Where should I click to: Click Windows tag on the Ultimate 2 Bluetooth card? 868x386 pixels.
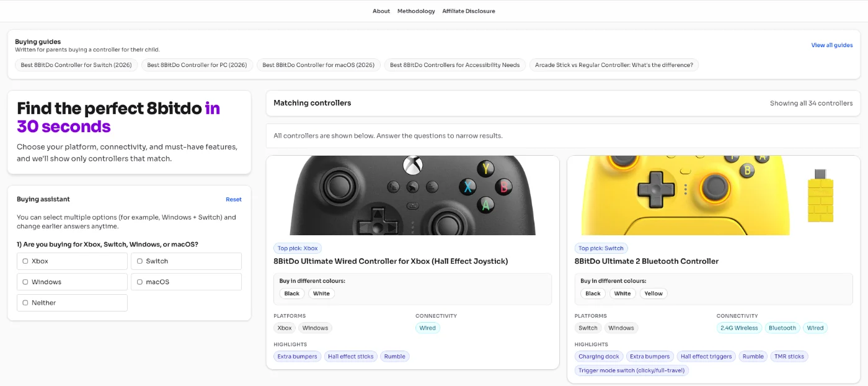[x=621, y=328]
